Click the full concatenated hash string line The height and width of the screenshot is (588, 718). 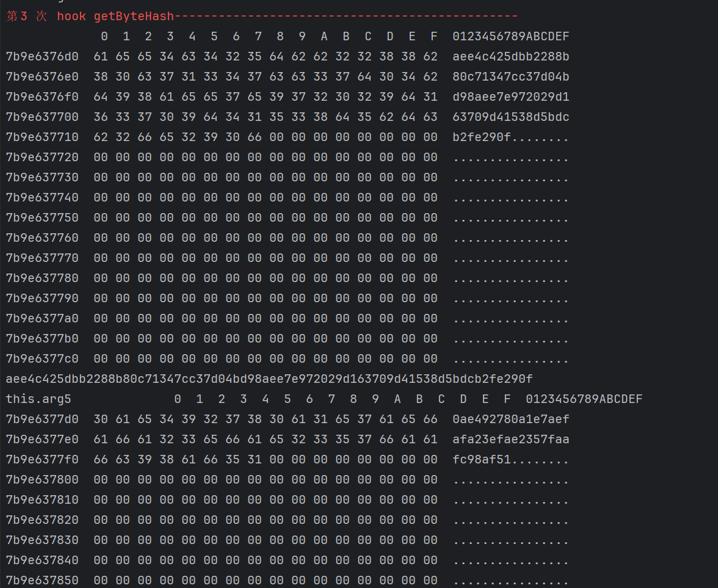269,379
